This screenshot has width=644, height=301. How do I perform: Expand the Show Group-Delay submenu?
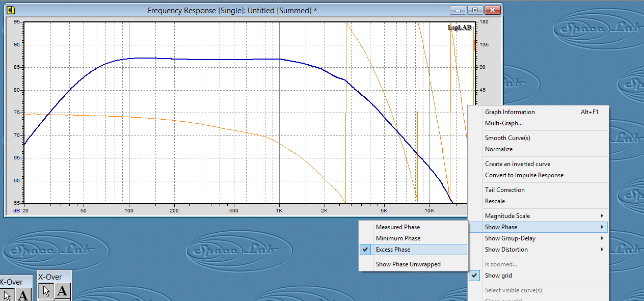pyautogui.click(x=539, y=238)
